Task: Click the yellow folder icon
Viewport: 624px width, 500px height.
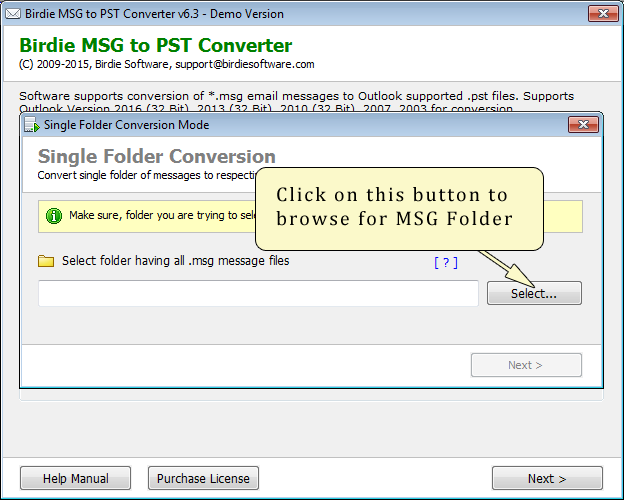Action: tap(46, 261)
